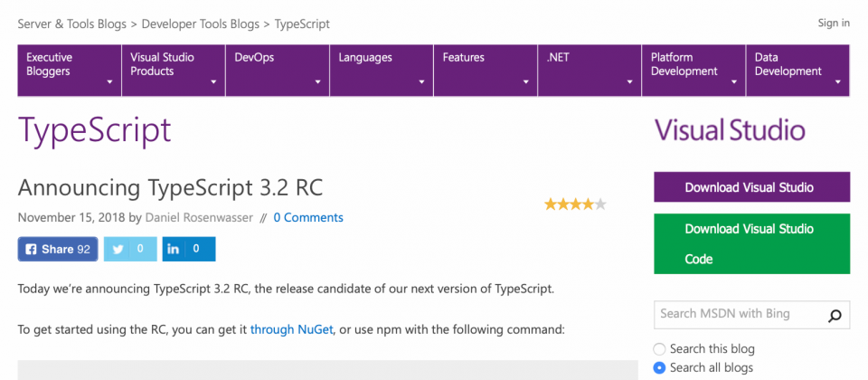This screenshot has height=380, width=868.
Task: Expand the Executive Bloggers dropdown arrow
Action: click(x=109, y=82)
